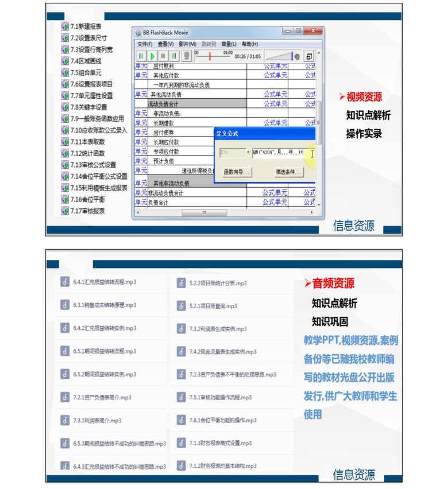The image size is (448, 489).
Task: Click the music icon for 7.2.1资产负债表简介.mp3
Action: 65,397
